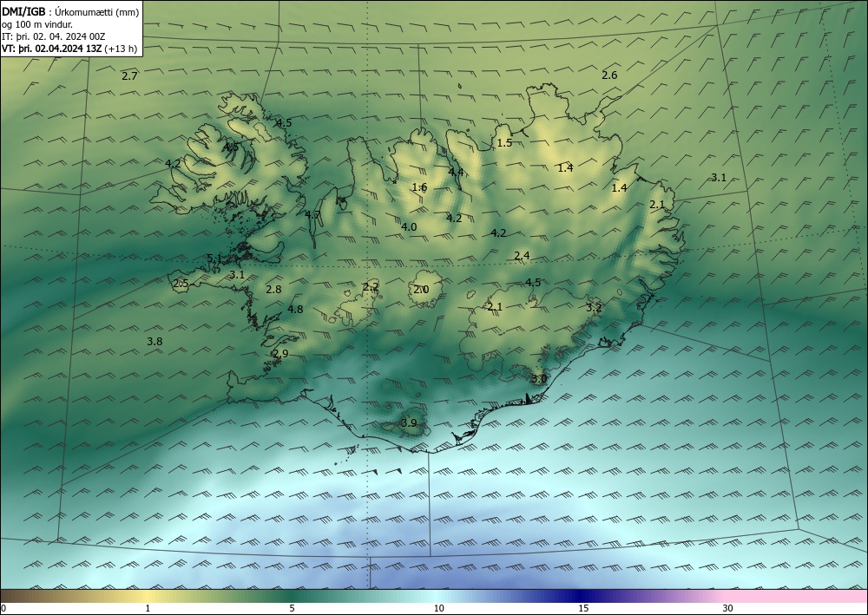Click the 1.6 precipitation value label
Viewport: 868px width, 615px height.
(419, 187)
